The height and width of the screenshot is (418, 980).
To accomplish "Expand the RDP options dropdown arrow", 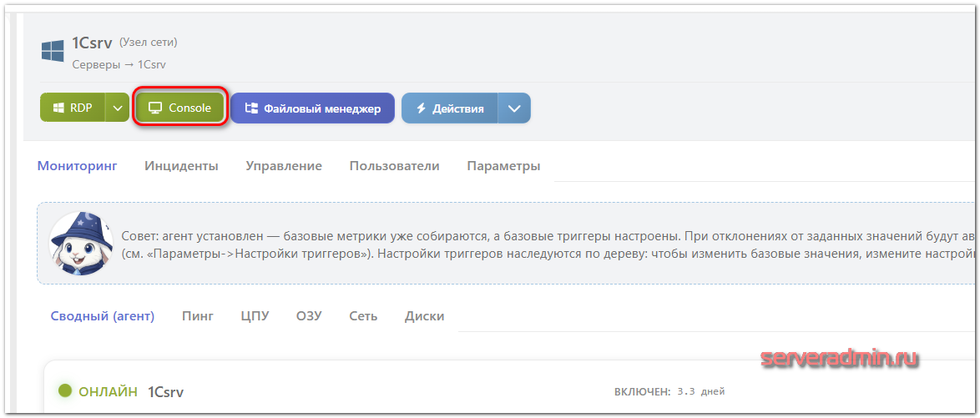I will tap(118, 108).
